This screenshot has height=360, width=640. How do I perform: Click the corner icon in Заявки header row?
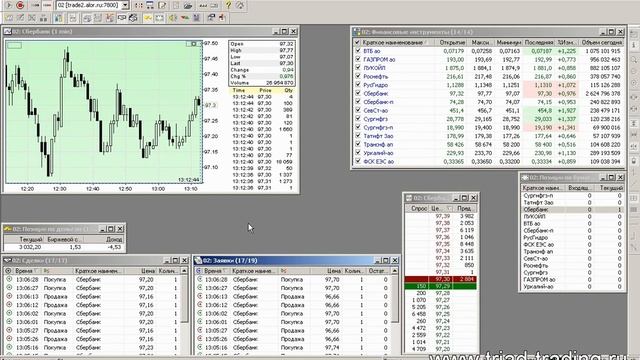[x=199, y=271]
